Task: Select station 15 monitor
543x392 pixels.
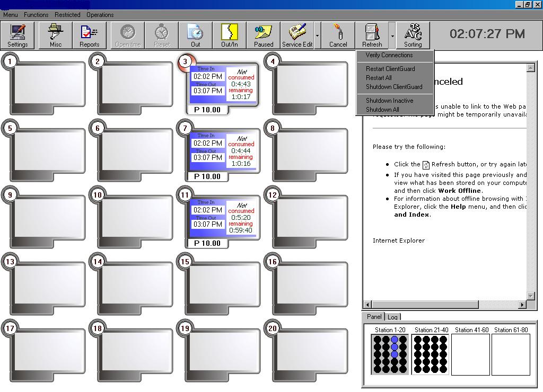Action: (219, 284)
